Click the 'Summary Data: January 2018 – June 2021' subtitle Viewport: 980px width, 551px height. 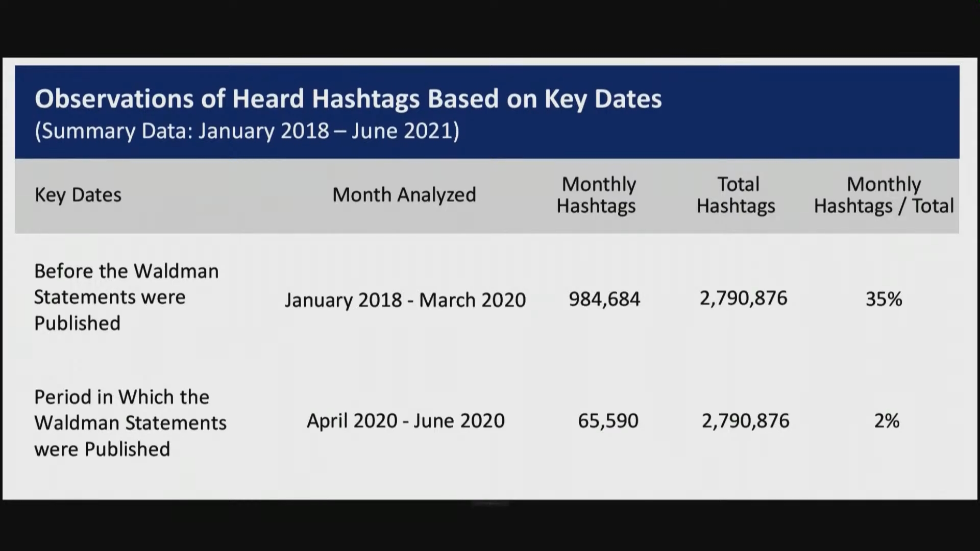click(247, 131)
